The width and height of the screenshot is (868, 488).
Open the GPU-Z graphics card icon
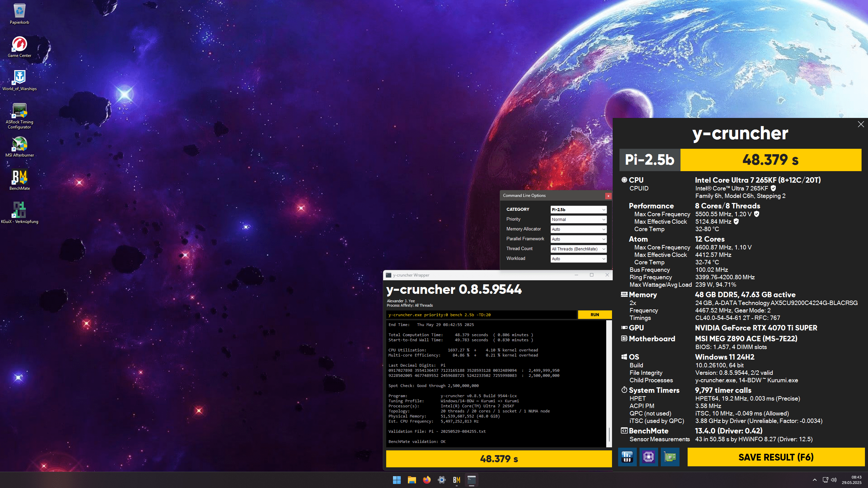[670, 457]
